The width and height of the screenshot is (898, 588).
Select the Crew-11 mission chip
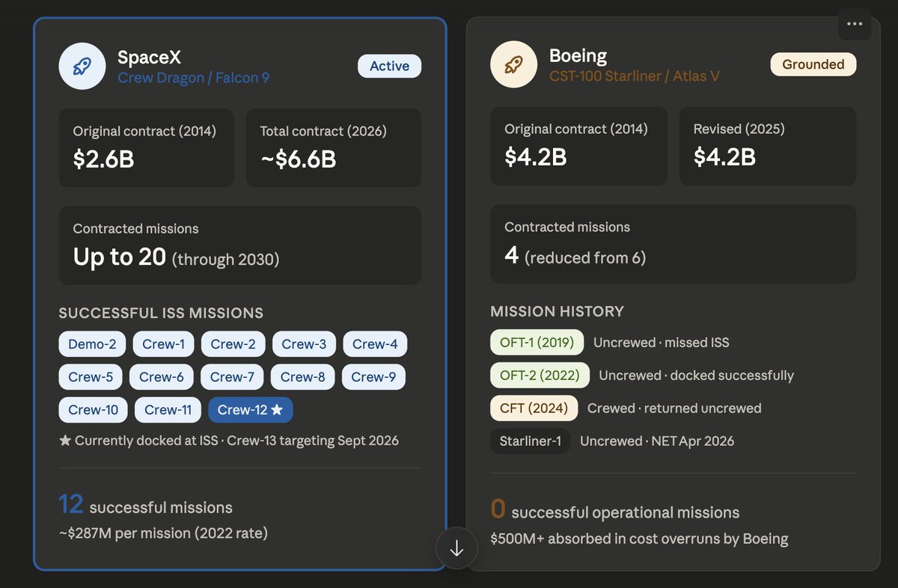(168, 410)
